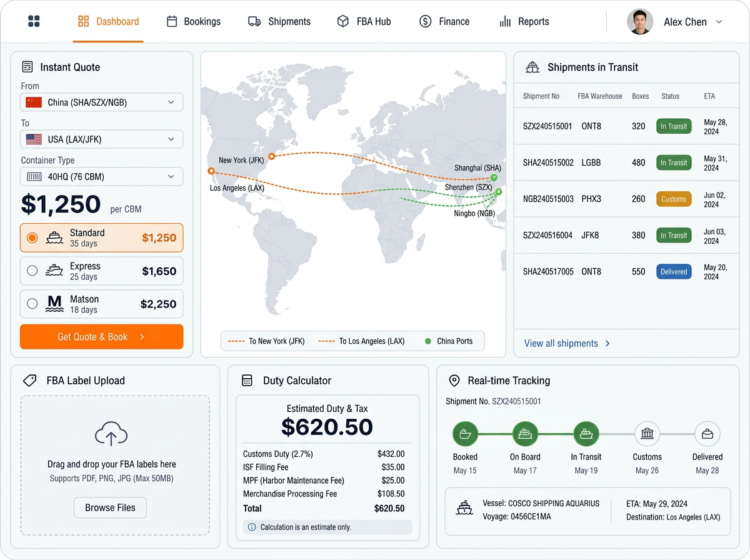Click the FBA labels drag-and-drop area
This screenshot has width=750, height=560.
tap(115, 465)
